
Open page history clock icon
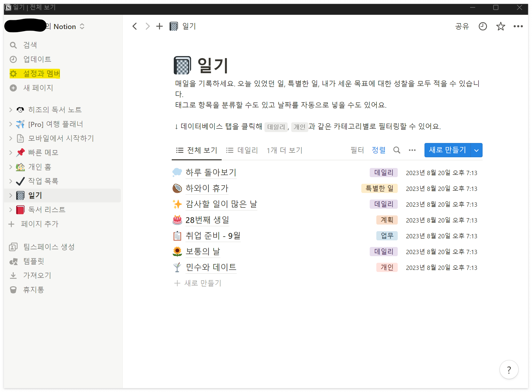click(x=483, y=26)
